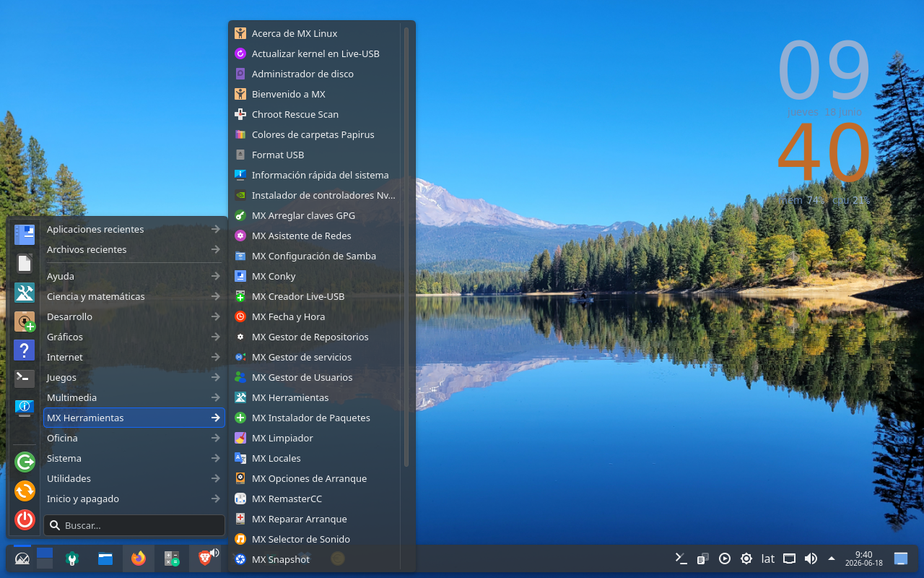Expand the Gráficos category arrow
The image size is (924, 578).
click(215, 337)
